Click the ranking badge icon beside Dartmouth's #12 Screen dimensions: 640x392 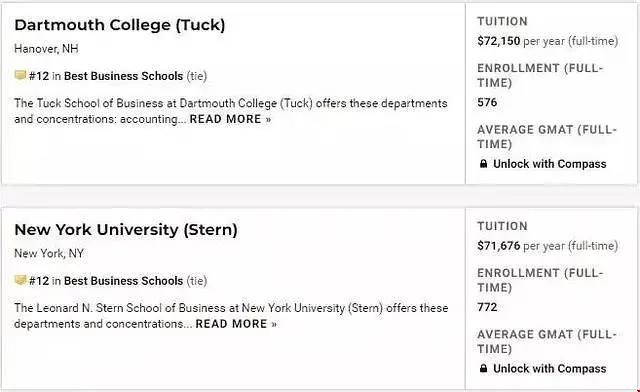point(20,75)
